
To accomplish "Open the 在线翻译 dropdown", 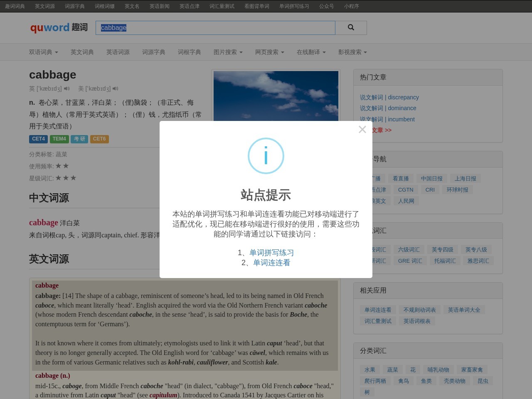I will [x=311, y=52].
